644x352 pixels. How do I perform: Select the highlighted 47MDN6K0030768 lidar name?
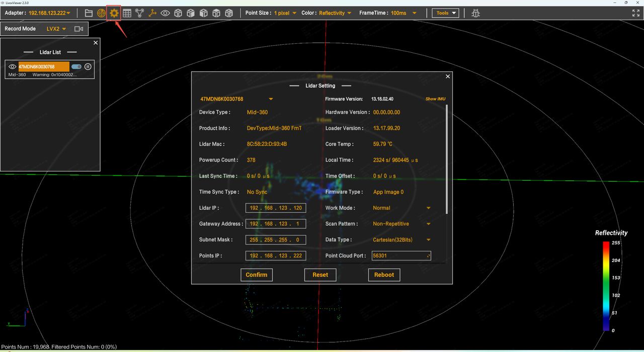(x=44, y=66)
